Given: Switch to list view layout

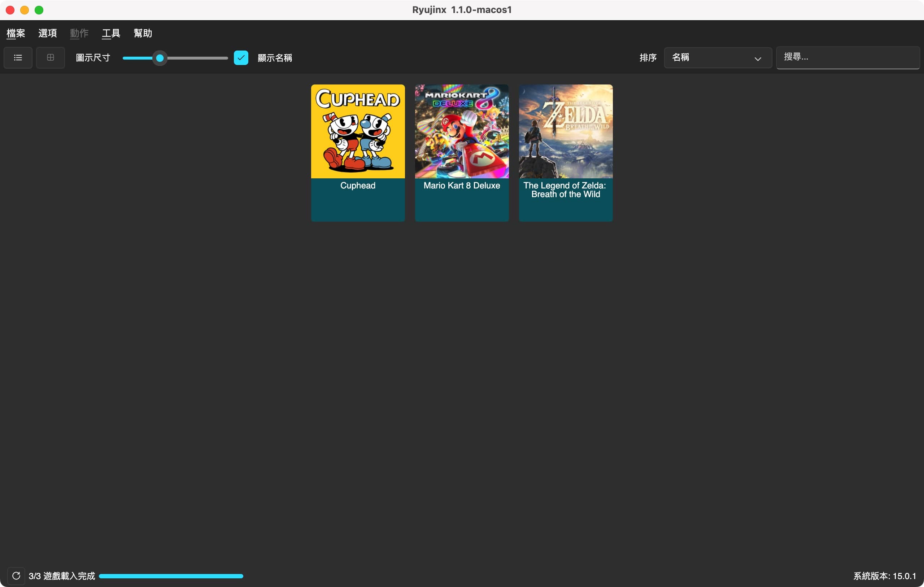Looking at the screenshot, I should click(18, 58).
